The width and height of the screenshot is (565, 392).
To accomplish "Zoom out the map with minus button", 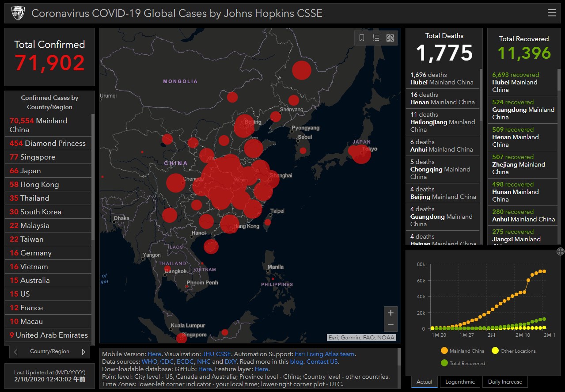I will (x=391, y=325).
